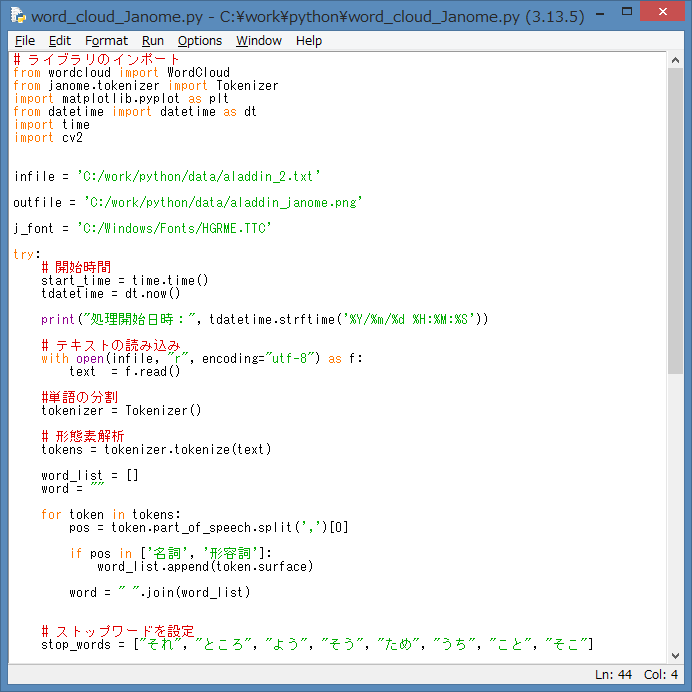Click the scrollbar up arrow
The width and height of the screenshot is (692, 692).
point(675,59)
